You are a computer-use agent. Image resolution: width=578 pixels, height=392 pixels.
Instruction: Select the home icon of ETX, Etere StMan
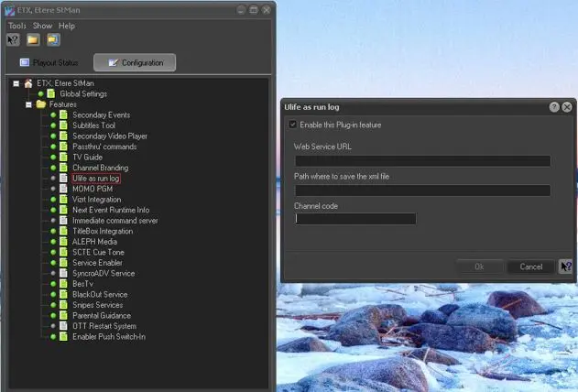pos(28,83)
